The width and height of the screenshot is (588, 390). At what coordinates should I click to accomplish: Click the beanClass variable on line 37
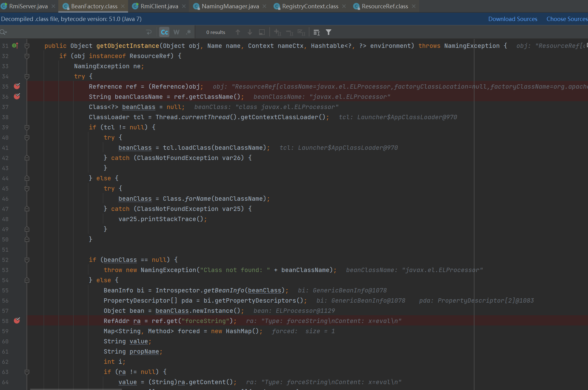(x=139, y=107)
